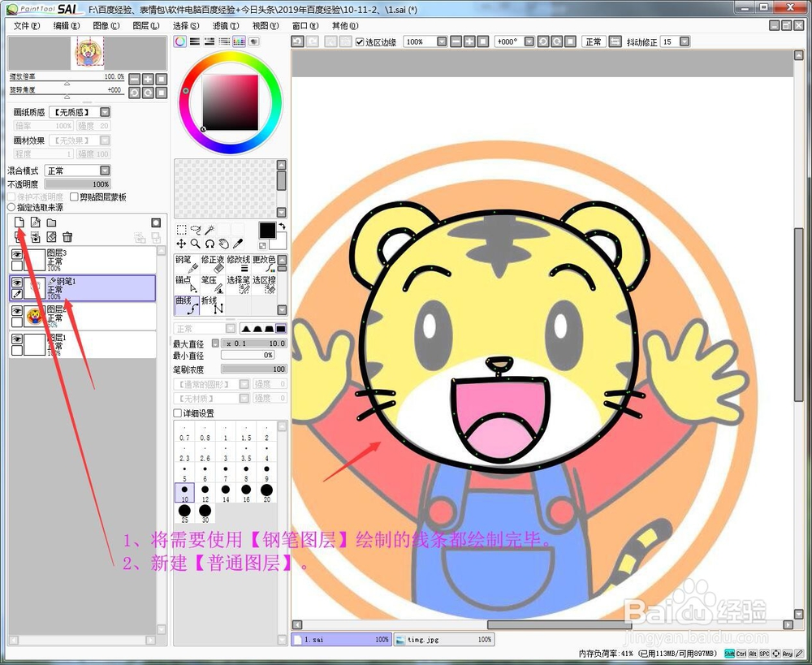This screenshot has width=812, height=665.
Task: Open the 图层 Layer menu
Action: coord(146,25)
